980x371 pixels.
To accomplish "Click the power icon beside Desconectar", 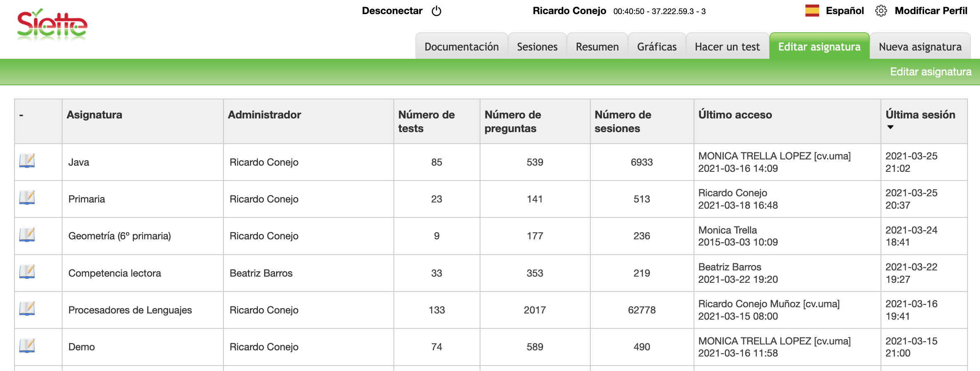I will [437, 11].
